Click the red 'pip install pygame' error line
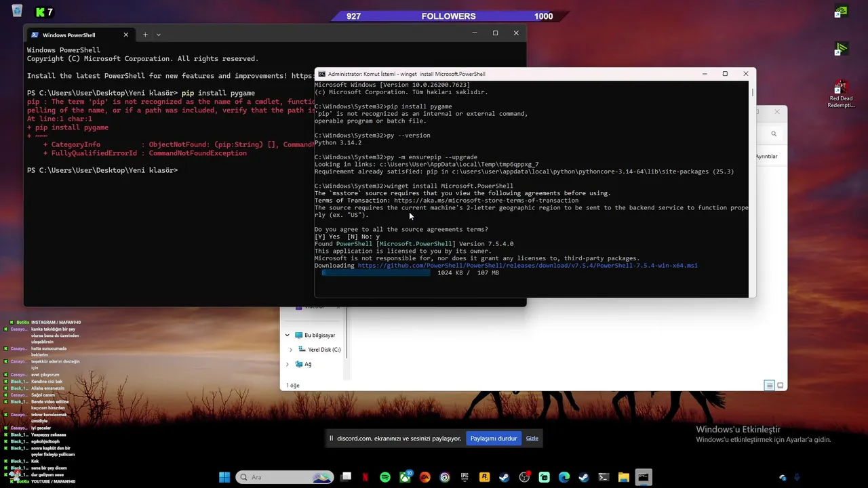 pyautogui.click(x=68, y=127)
